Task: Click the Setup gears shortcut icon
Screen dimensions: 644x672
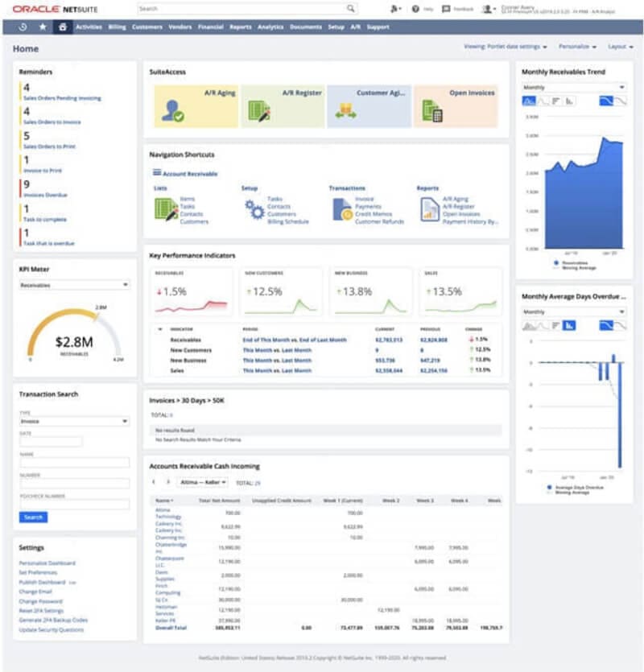Action: 254,209
